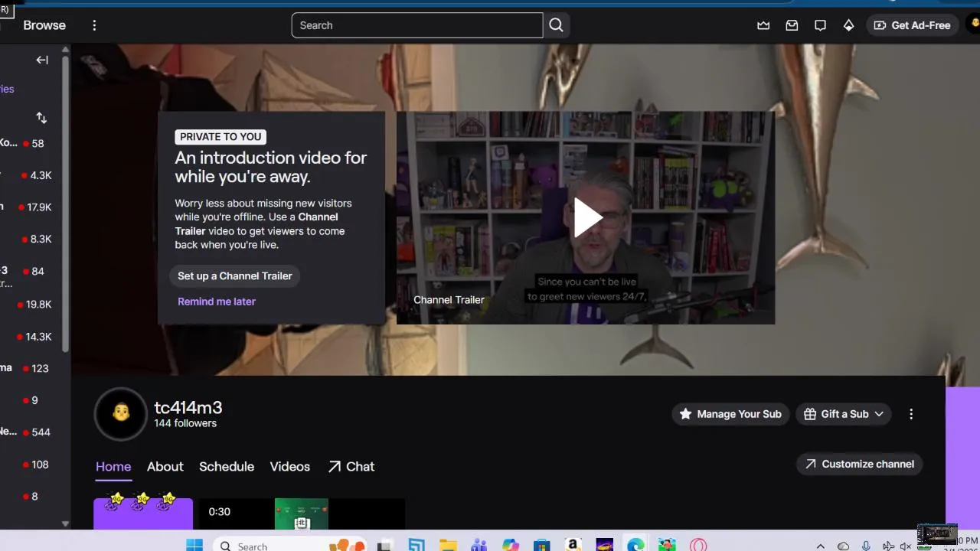Click the microphone tray icon

(866, 546)
